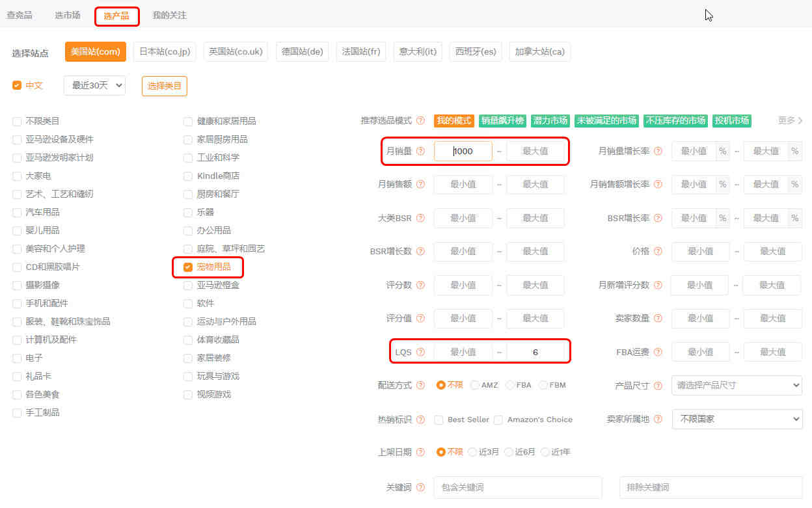Toggle the 中文 language checkbox
This screenshot has height=508, width=812.
pos(17,85)
